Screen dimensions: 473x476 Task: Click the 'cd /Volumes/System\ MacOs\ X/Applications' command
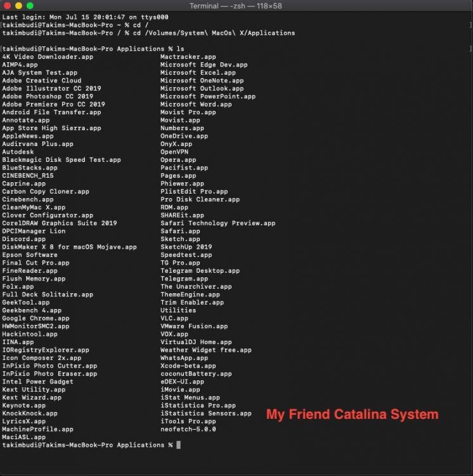tap(214, 33)
